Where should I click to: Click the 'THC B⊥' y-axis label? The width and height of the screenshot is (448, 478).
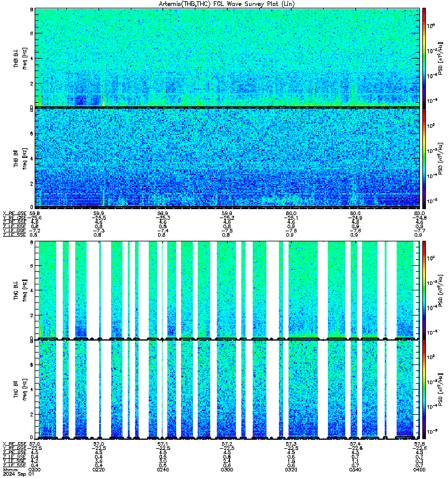click(x=16, y=290)
